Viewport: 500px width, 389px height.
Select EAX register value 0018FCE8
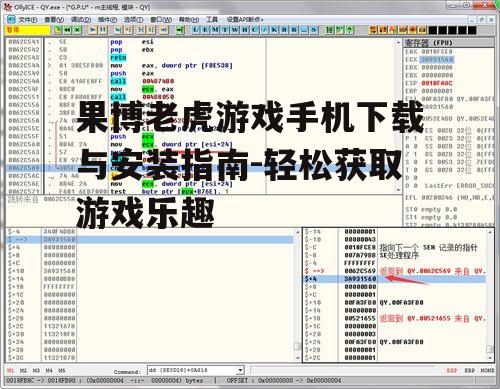(x=437, y=52)
